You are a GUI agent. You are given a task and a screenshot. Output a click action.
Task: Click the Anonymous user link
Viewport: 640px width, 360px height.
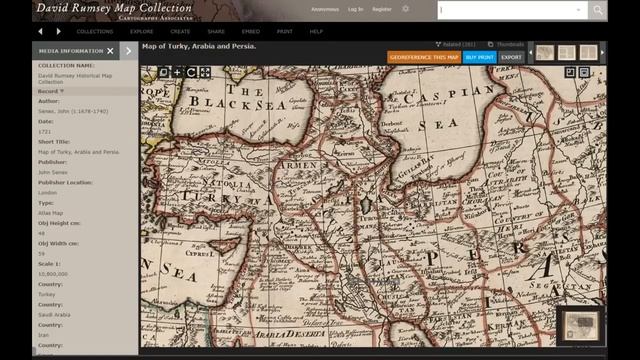pyautogui.click(x=325, y=9)
